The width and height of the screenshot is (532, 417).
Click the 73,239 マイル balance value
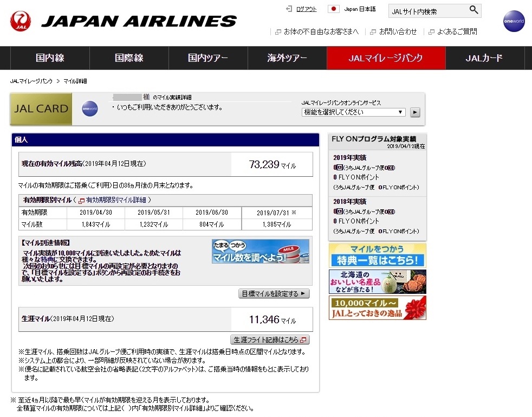(273, 165)
